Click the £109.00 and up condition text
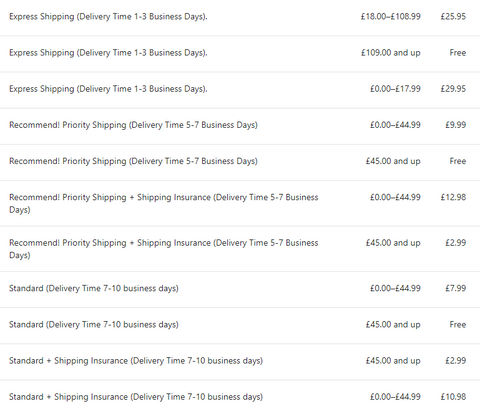Image resolution: width=480 pixels, height=419 pixels. coord(390,53)
